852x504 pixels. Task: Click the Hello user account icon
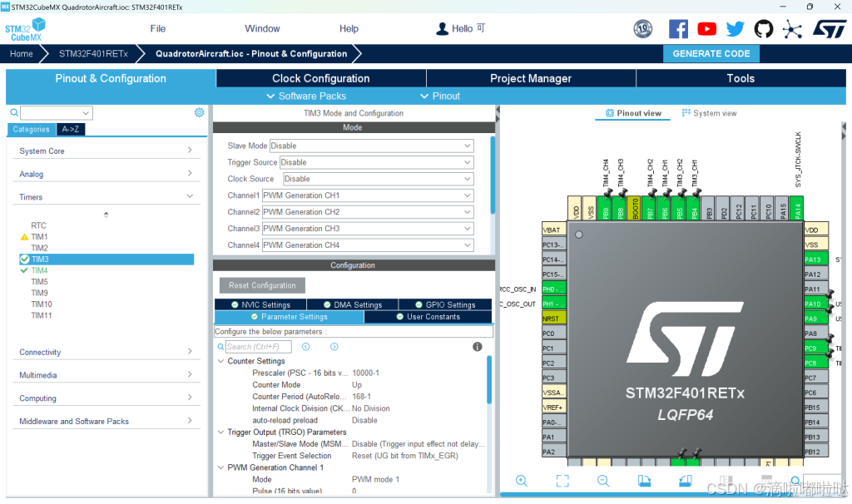[x=443, y=29]
